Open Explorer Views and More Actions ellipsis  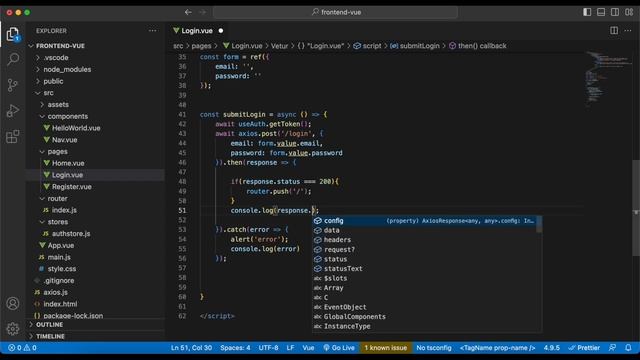pyautogui.click(x=153, y=31)
